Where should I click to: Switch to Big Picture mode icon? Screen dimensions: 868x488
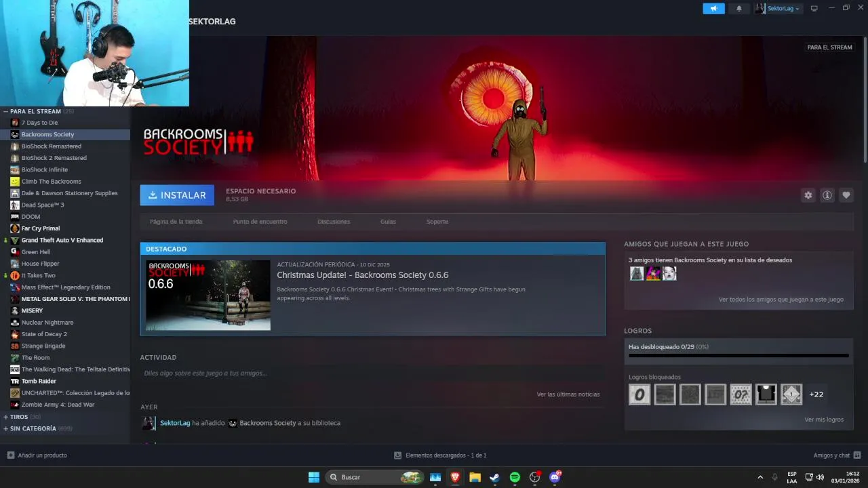(814, 8)
